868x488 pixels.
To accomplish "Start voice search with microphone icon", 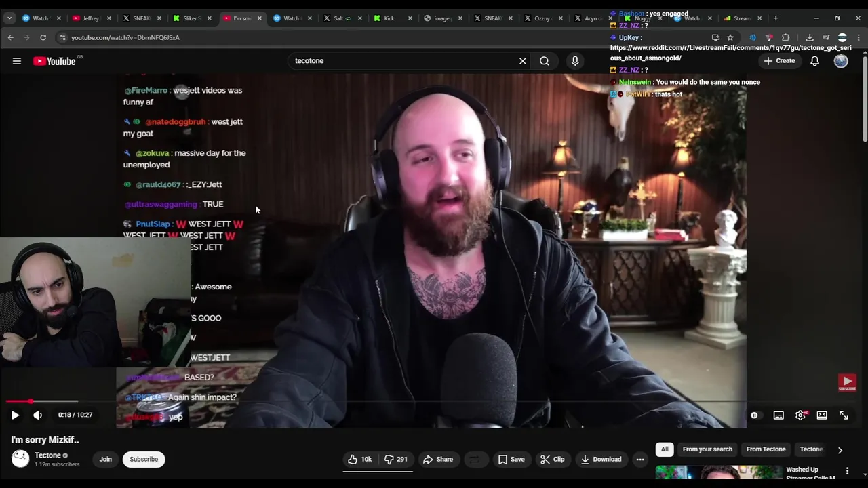I will click(575, 61).
